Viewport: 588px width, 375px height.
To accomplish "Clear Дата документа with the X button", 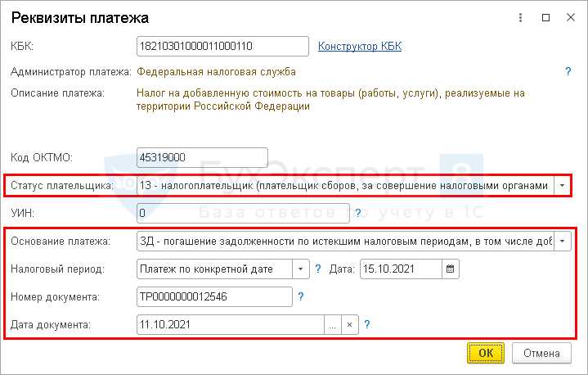I will point(349,325).
